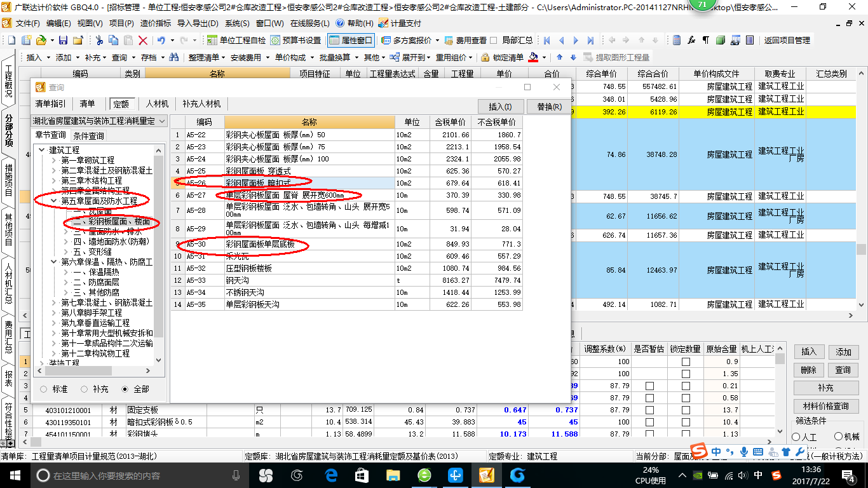Screen dimensions: 868x488
Task: Click the New file icon in main toolbar
Action: pyautogui.click(x=11, y=40)
